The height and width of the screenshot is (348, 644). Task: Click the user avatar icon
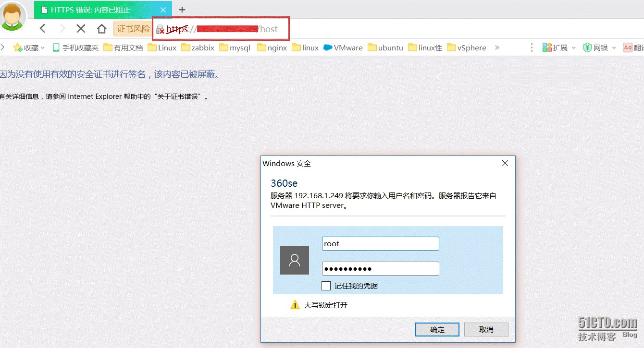point(12,16)
